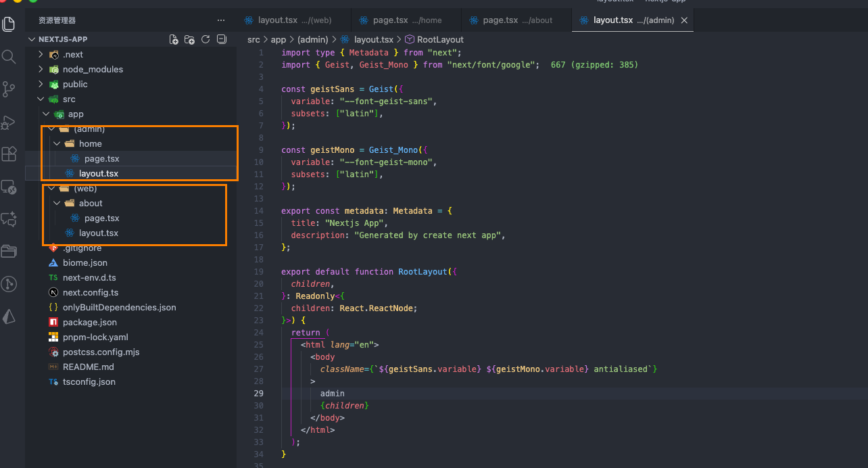Refresh the explorer file tree
Image resolution: width=868 pixels, height=468 pixels.
point(206,40)
